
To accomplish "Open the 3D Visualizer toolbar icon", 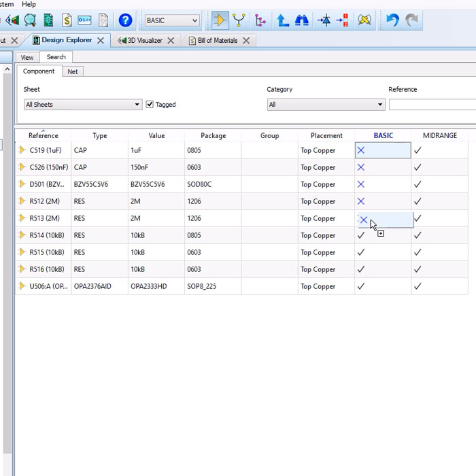I will [x=12, y=20].
